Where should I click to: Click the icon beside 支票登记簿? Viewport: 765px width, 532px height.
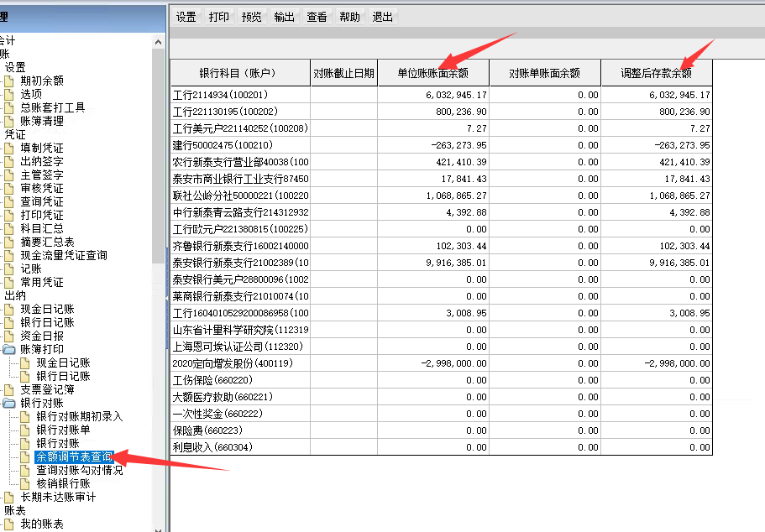point(8,389)
